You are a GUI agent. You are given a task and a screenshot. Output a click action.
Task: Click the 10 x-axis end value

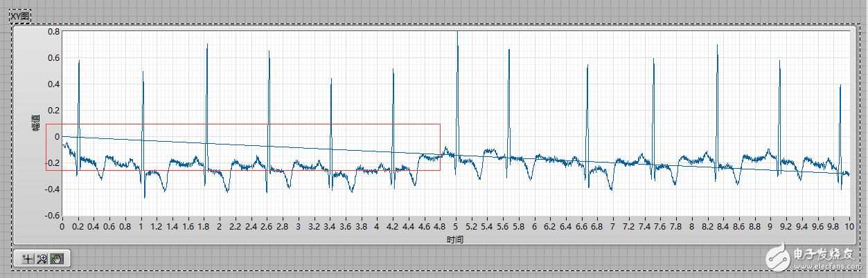[x=850, y=226]
